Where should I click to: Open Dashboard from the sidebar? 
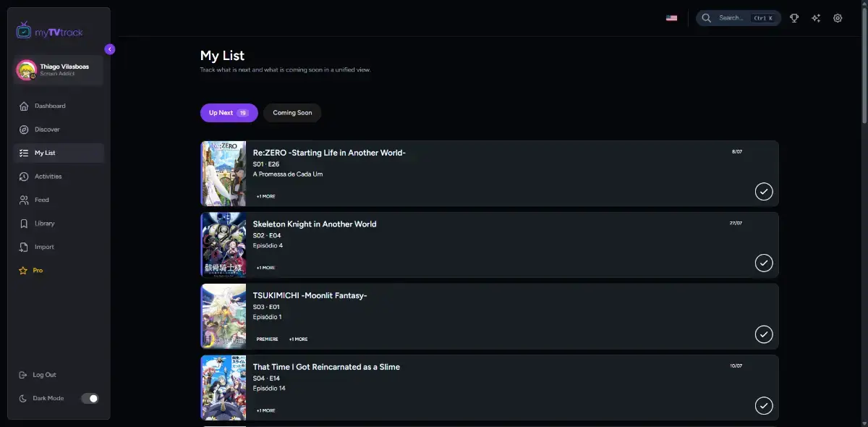[x=59, y=106]
